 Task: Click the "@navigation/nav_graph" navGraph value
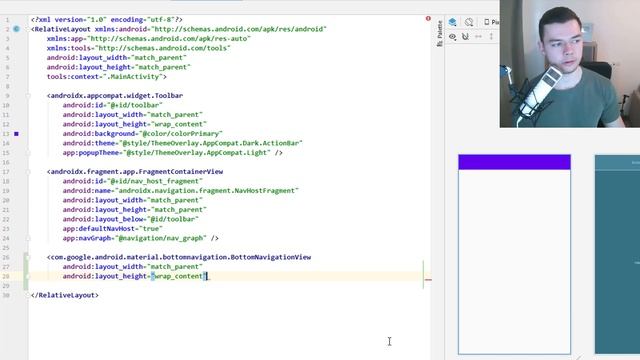point(160,238)
